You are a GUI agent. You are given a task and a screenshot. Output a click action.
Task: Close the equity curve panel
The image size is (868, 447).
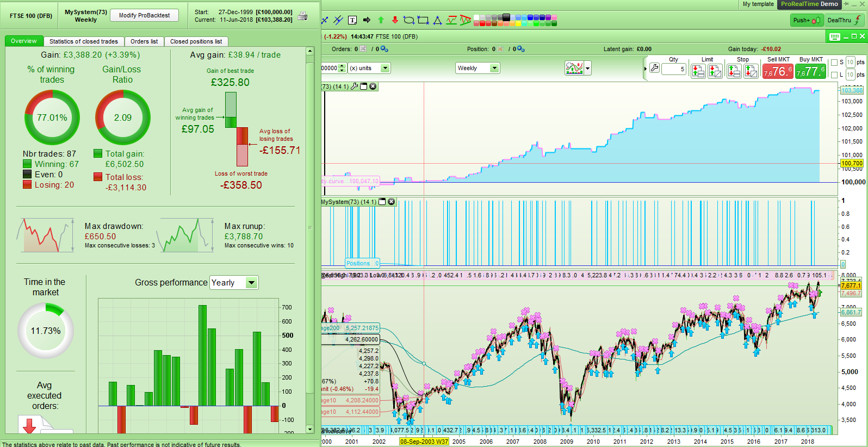pos(373,86)
